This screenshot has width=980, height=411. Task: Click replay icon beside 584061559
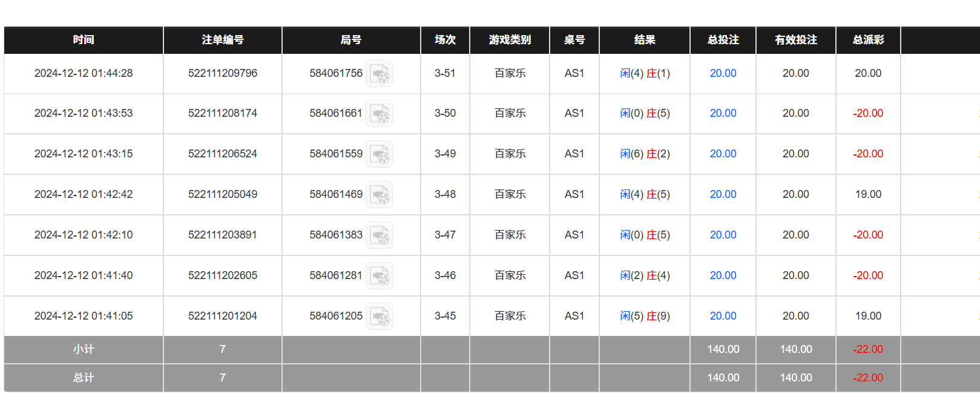380,154
